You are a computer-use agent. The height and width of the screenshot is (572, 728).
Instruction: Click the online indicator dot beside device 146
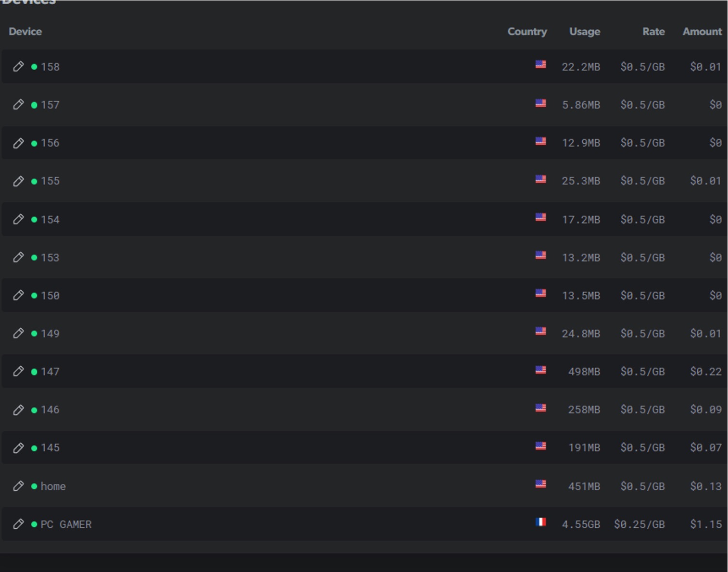click(x=34, y=410)
